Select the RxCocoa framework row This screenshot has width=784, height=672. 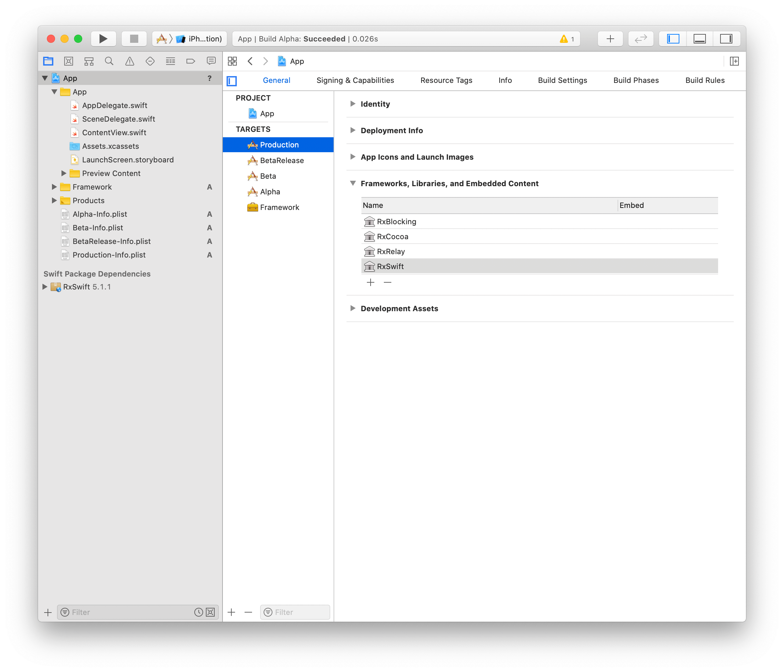click(x=539, y=236)
